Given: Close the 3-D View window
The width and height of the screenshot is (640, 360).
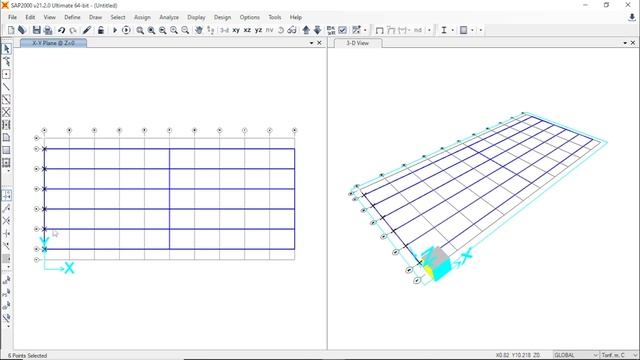Looking at the screenshot, I should click(x=633, y=43).
